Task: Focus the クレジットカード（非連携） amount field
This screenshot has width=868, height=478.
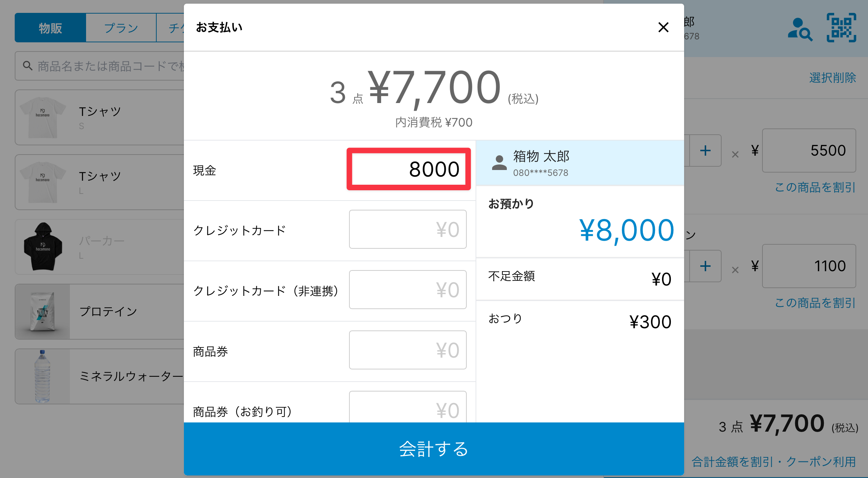Action: click(408, 290)
